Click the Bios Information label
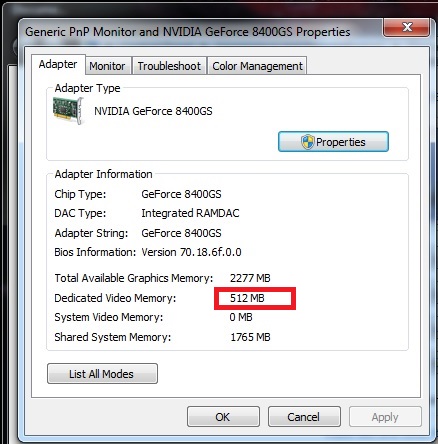This screenshot has height=444, width=438. pos(95,252)
